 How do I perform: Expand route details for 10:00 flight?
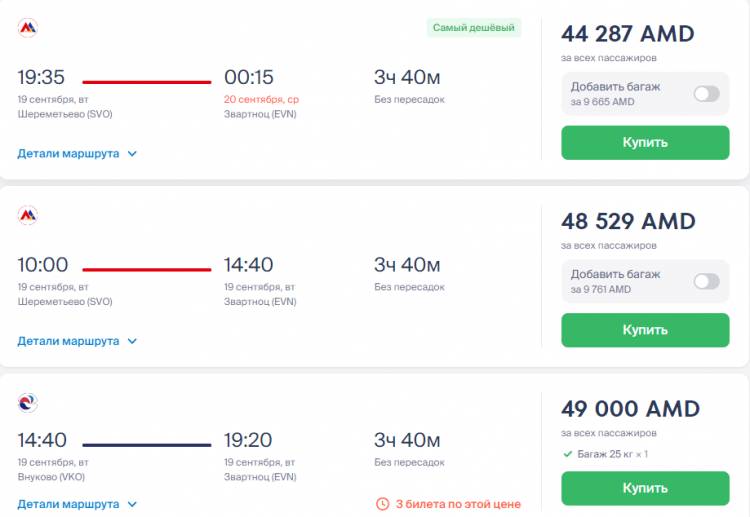point(77,341)
